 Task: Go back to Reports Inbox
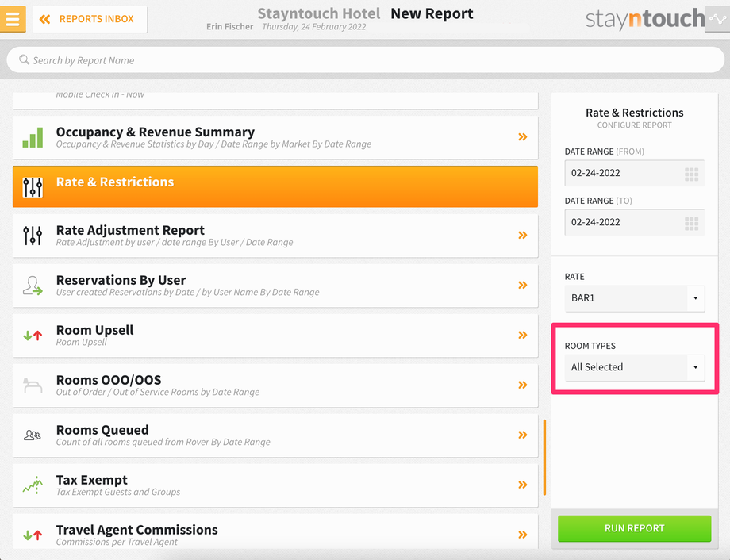(90, 19)
